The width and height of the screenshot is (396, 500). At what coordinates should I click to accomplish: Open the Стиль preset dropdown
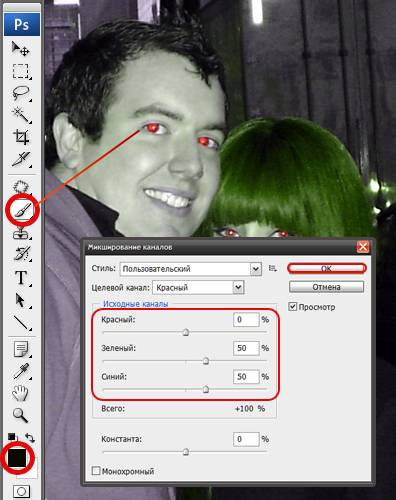pos(190,269)
